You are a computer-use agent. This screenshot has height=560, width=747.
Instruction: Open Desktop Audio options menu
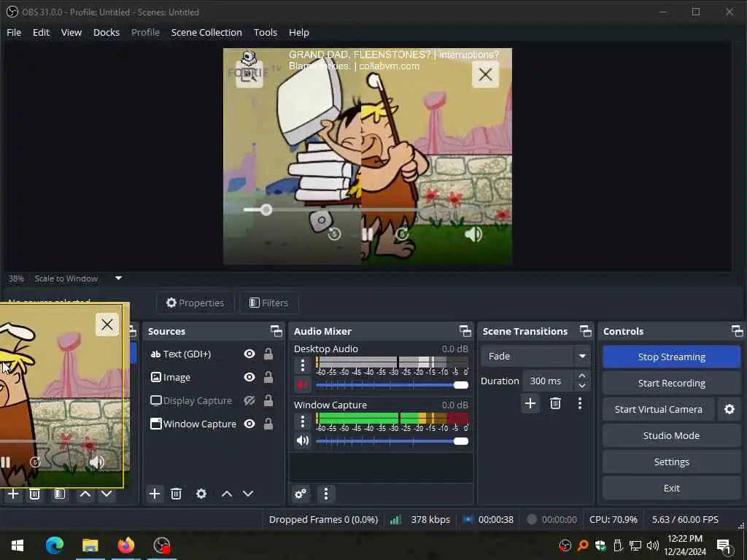point(302,365)
